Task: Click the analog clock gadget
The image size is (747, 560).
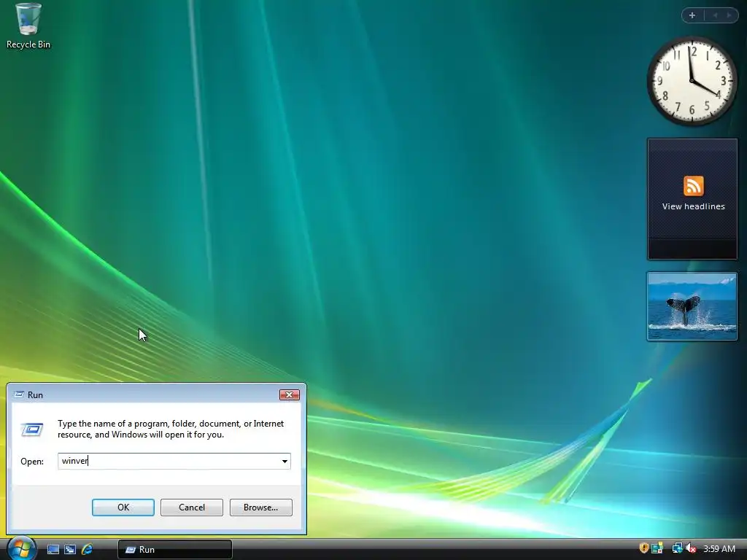Action: pyautogui.click(x=692, y=81)
